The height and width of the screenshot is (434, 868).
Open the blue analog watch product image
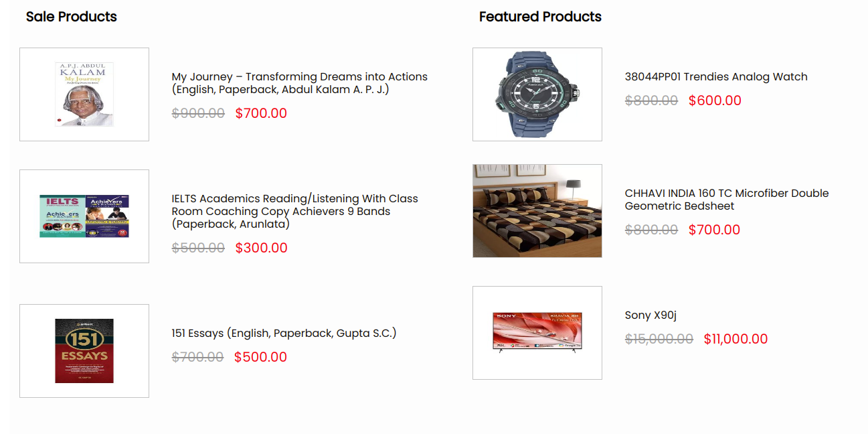pyautogui.click(x=537, y=94)
